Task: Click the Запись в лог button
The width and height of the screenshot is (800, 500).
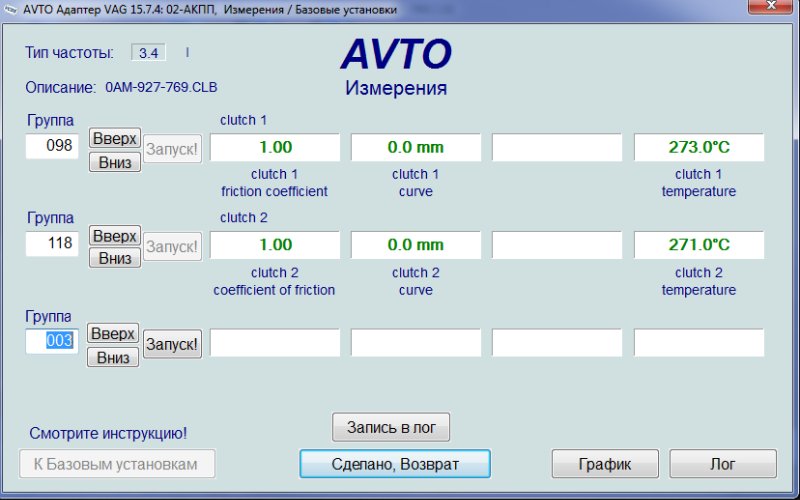Action: pos(391,427)
